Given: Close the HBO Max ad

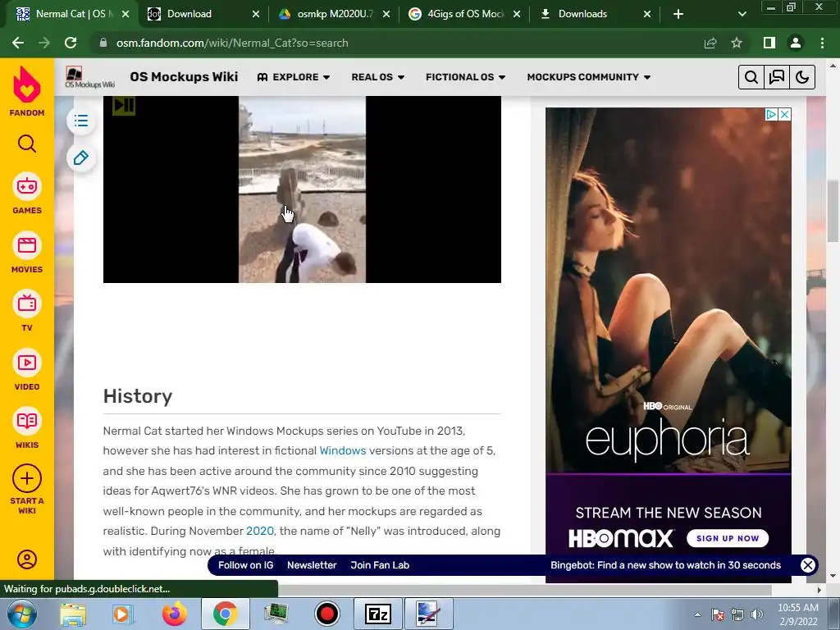Looking at the screenshot, I should 785,114.
